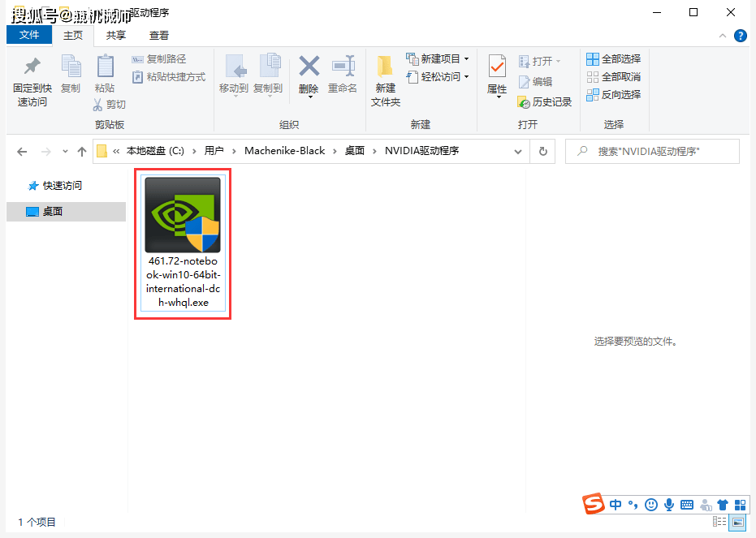Open the Sogou toolbox grid icon
756x538 pixels.
[740, 505]
